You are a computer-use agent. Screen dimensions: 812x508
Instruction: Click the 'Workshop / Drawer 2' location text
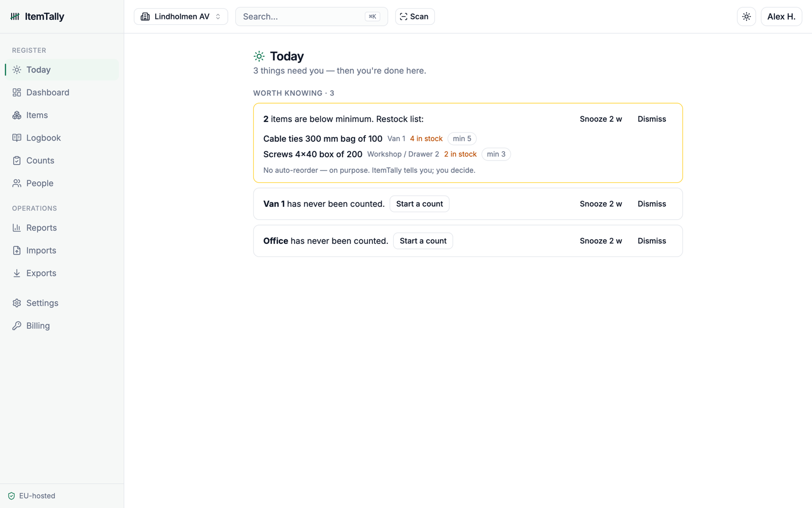403,154
